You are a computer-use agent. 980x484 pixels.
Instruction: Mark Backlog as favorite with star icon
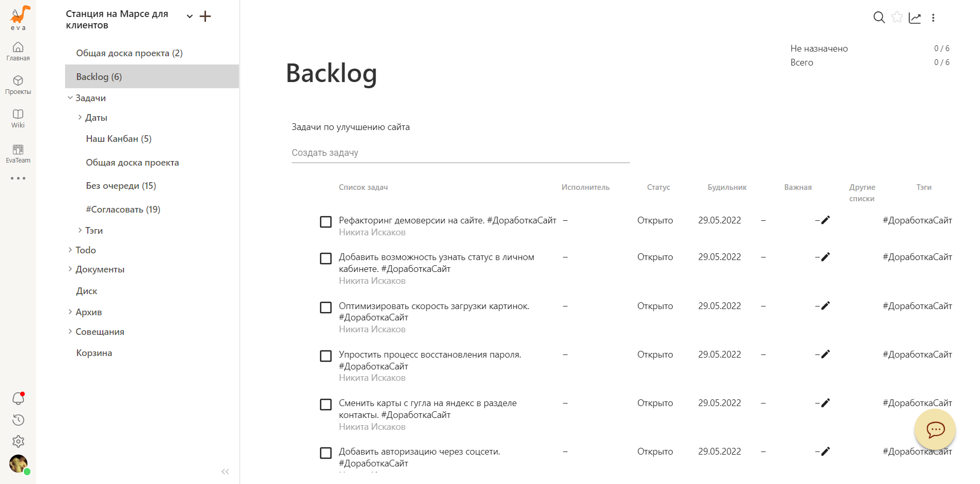(x=897, y=18)
